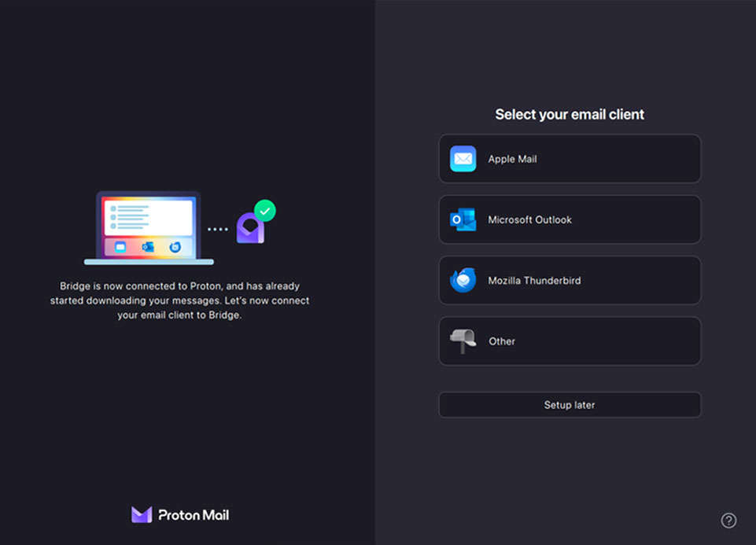Click the Mozilla Thunderbird logo icon
Viewport: 756px width, 545px height.
point(463,280)
